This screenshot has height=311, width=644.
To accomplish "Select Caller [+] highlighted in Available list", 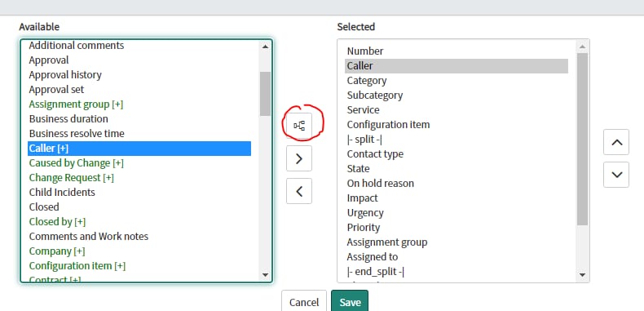I will [x=139, y=149].
